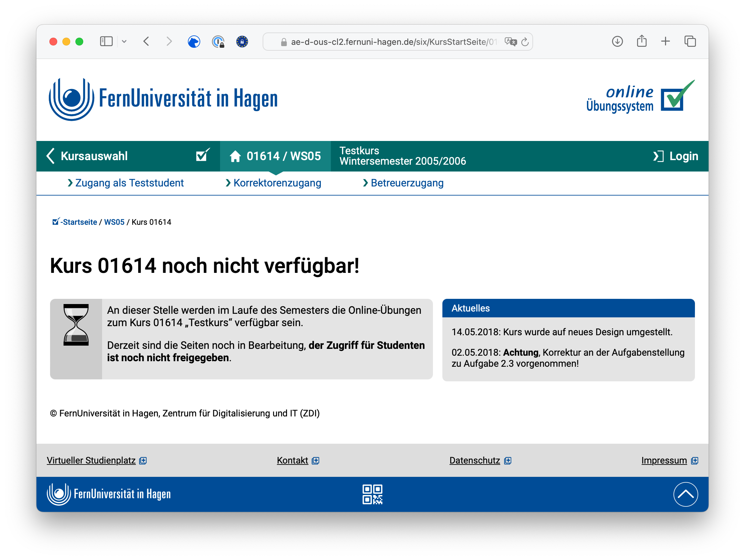Open Virtueller Studienplatz footer link
The width and height of the screenshot is (745, 560).
91,460
